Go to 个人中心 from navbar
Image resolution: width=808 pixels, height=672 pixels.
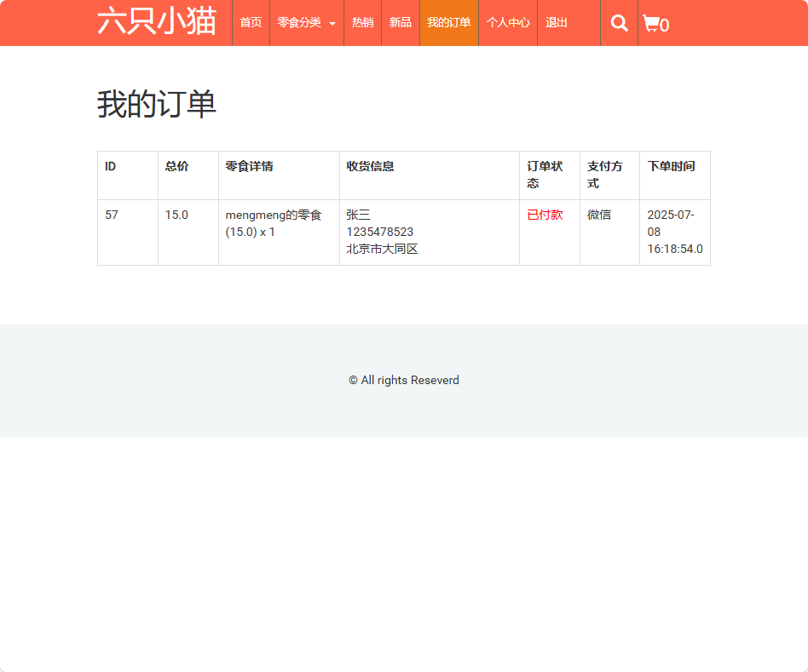coord(508,23)
